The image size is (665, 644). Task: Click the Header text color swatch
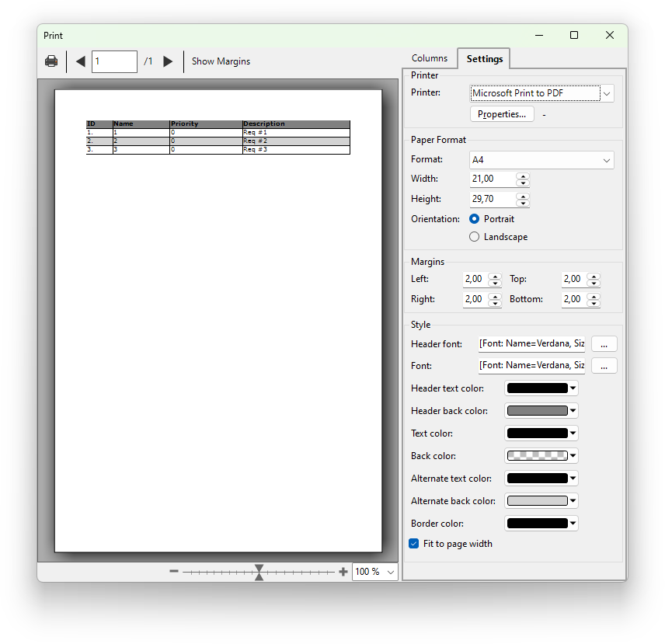click(537, 388)
